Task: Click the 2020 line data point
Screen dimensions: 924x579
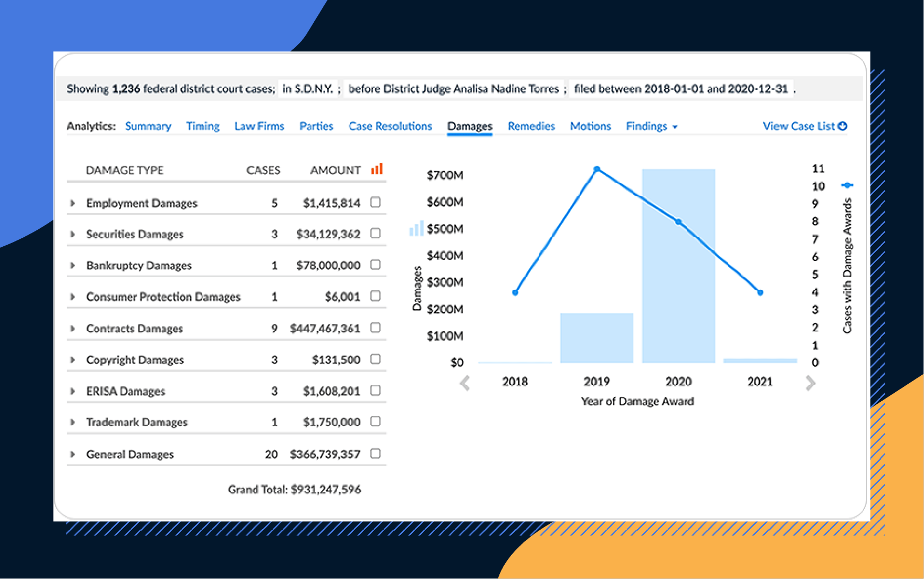Action: [x=678, y=222]
